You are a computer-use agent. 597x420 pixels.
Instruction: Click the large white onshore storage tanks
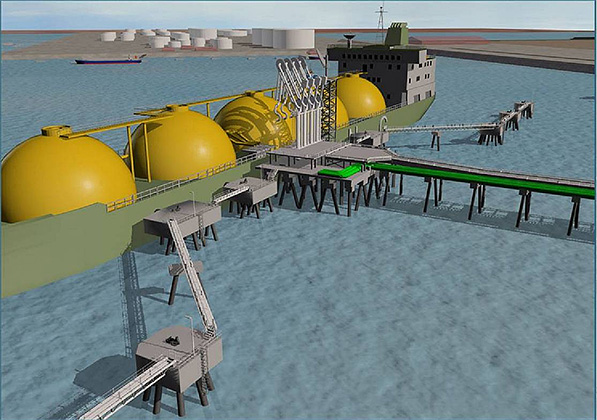point(284,38)
